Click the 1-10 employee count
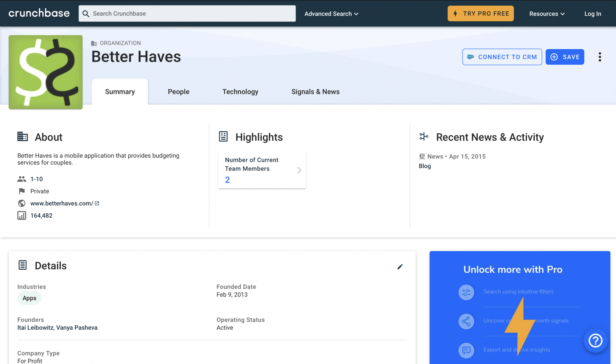The height and width of the screenshot is (364, 616). pos(36,179)
